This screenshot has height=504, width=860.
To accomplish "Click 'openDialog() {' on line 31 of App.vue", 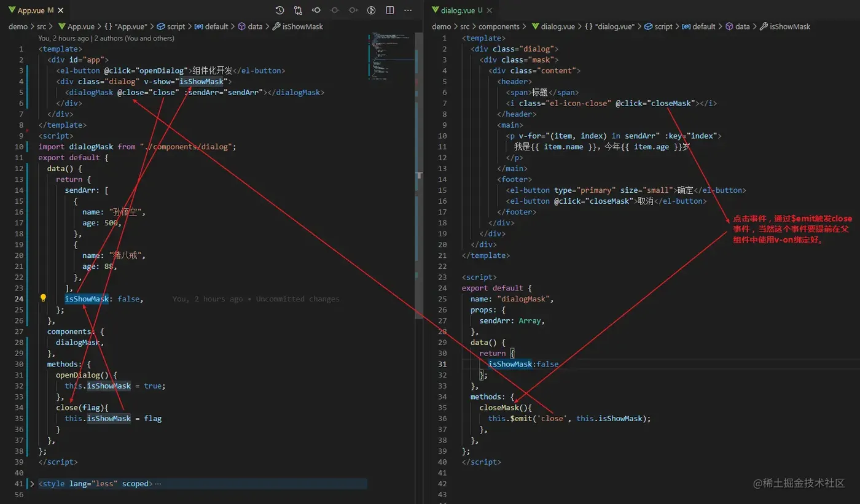I will pyautogui.click(x=87, y=374).
